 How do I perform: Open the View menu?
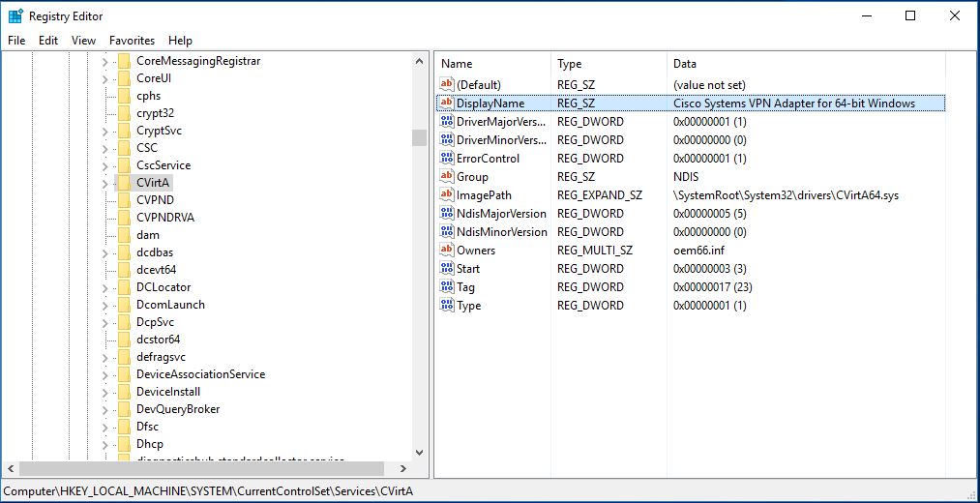pos(84,41)
